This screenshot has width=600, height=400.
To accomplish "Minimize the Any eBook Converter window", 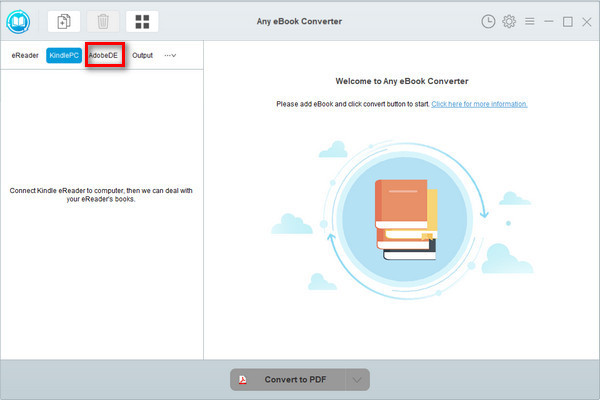I will pyautogui.click(x=549, y=21).
